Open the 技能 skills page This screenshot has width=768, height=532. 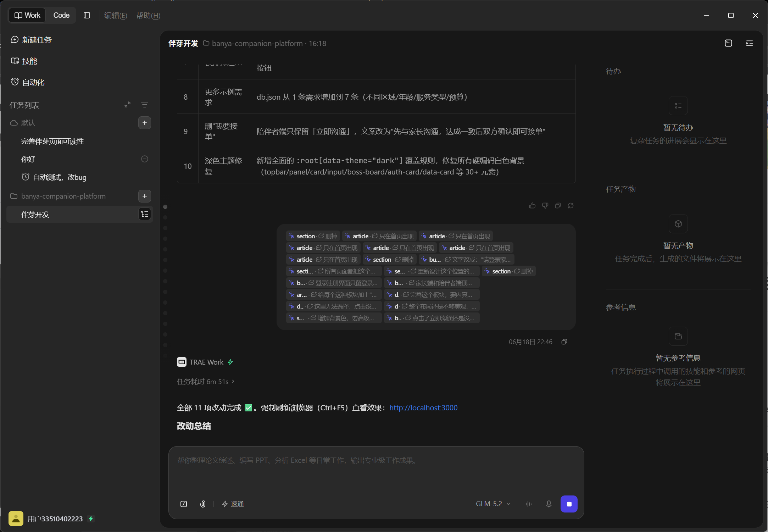[24, 61]
